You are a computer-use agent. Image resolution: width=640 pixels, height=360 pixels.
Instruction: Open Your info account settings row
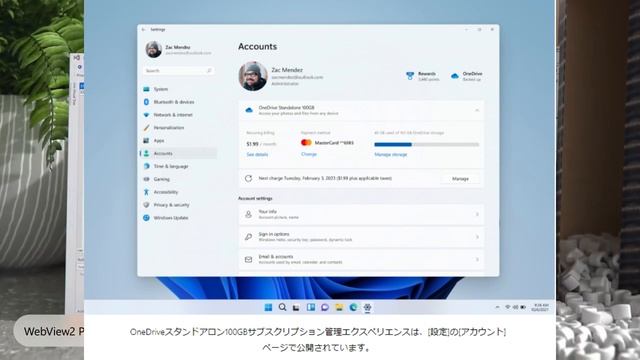tap(361, 214)
